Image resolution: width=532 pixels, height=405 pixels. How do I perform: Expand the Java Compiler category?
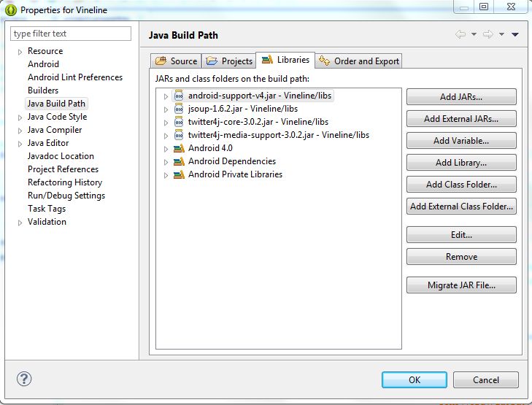pyautogui.click(x=20, y=131)
